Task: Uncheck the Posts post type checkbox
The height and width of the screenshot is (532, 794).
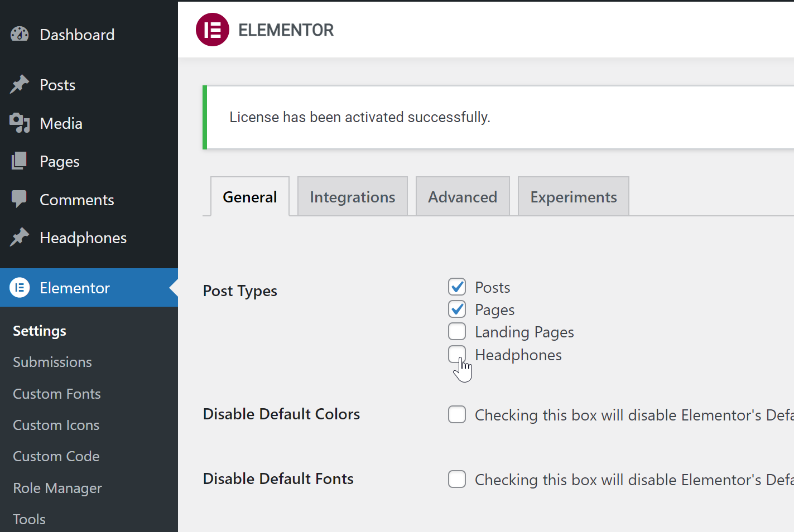Action: [457, 287]
